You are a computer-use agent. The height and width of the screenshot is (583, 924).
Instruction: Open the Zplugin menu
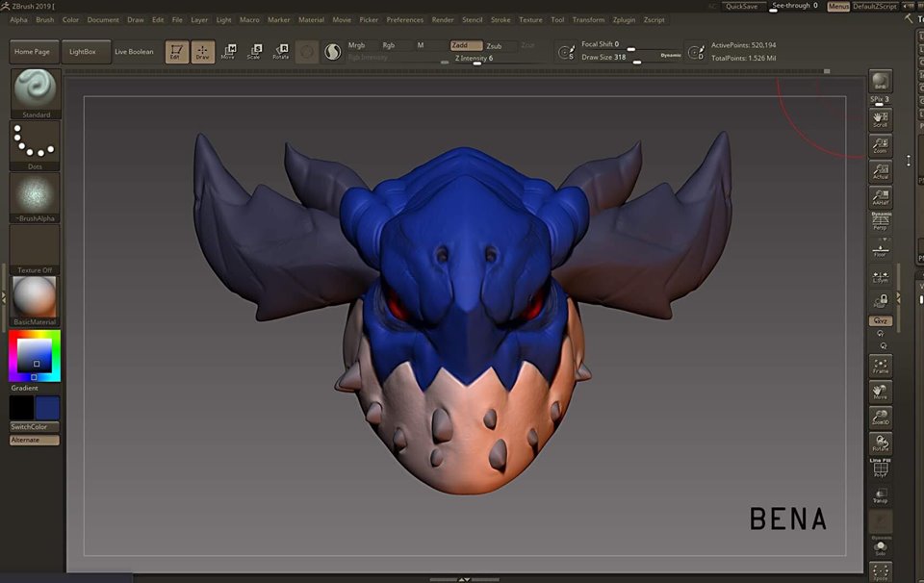tap(624, 19)
